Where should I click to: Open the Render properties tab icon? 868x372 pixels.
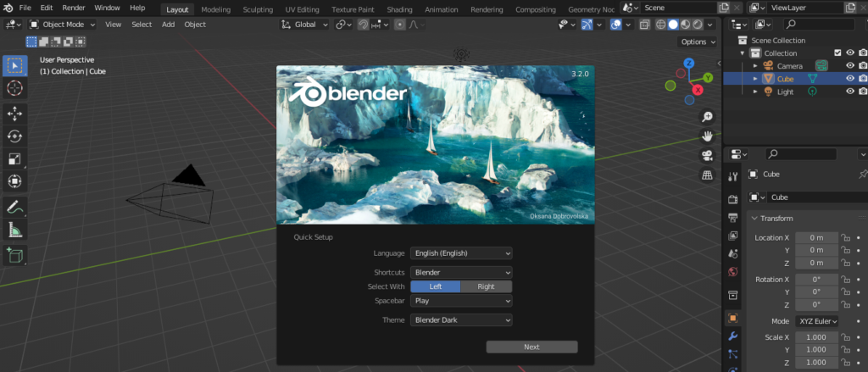[733, 199]
